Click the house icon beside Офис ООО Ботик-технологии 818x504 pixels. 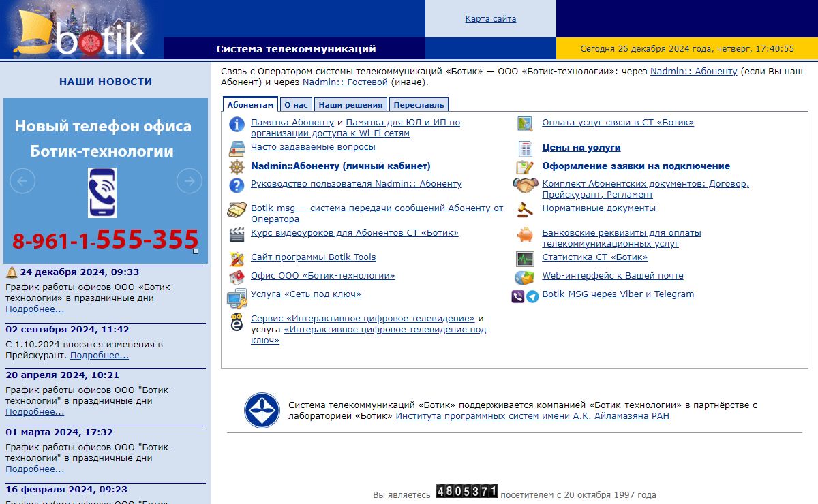click(237, 277)
